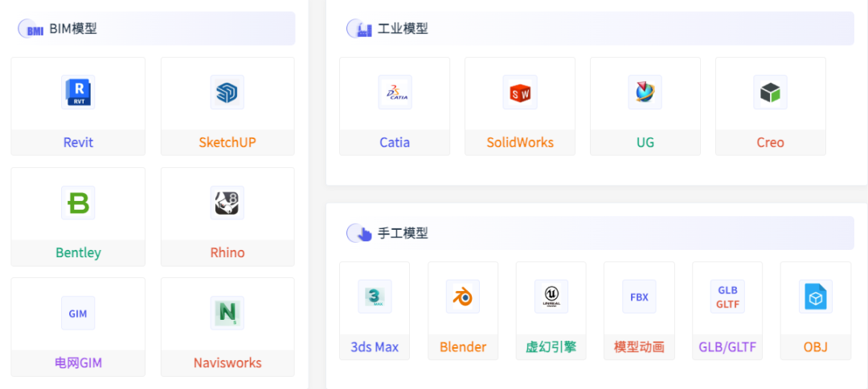Select the SketchUP label
868x389 pixels.
click(x=227, y=143)
